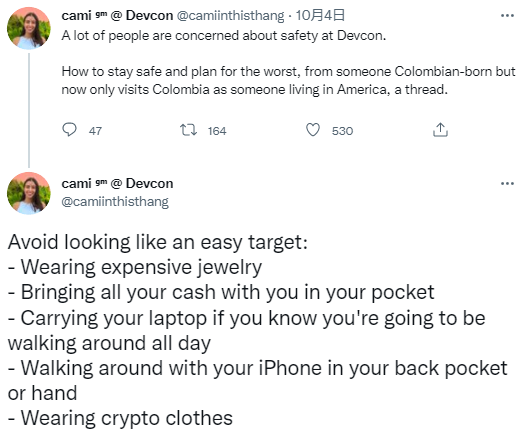Open @camiinthisthang handle in first tweet

click(x=231, y=16)
